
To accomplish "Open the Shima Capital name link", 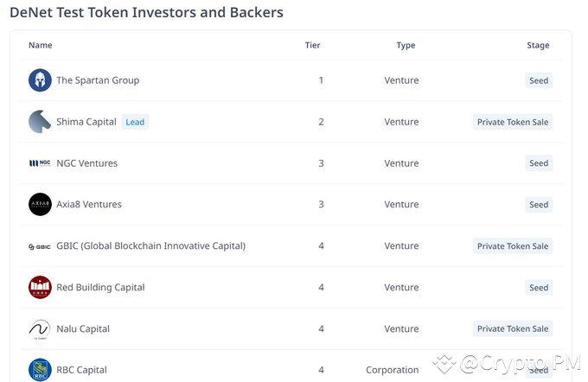I will pyautogui.click(x=86, y=122).
